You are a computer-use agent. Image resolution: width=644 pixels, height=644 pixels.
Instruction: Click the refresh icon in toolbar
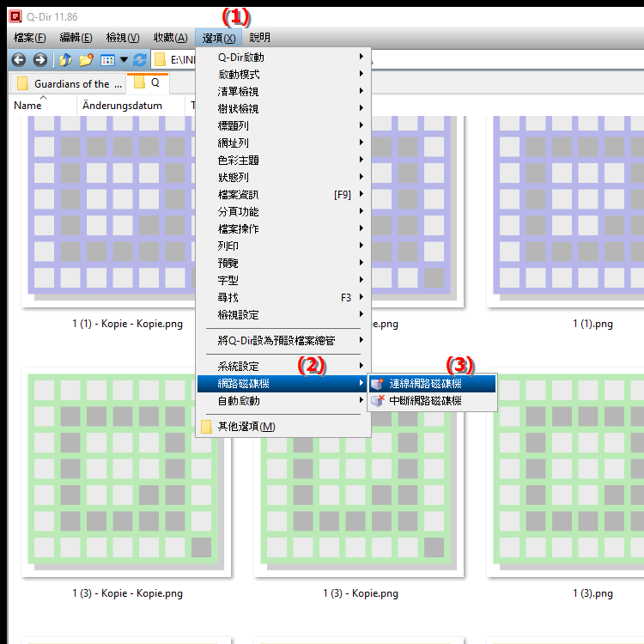(x=140, y=60)
